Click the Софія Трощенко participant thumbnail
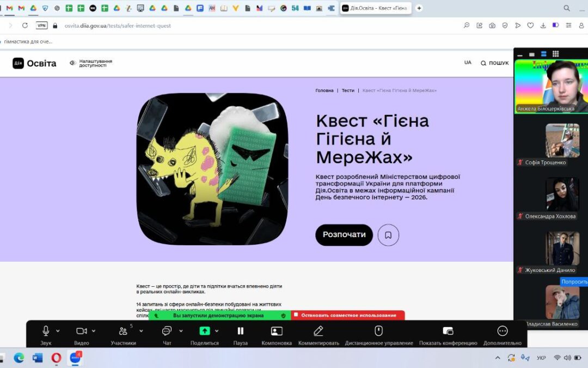Viewport: 588px width, 368px height. click(562, 140)
